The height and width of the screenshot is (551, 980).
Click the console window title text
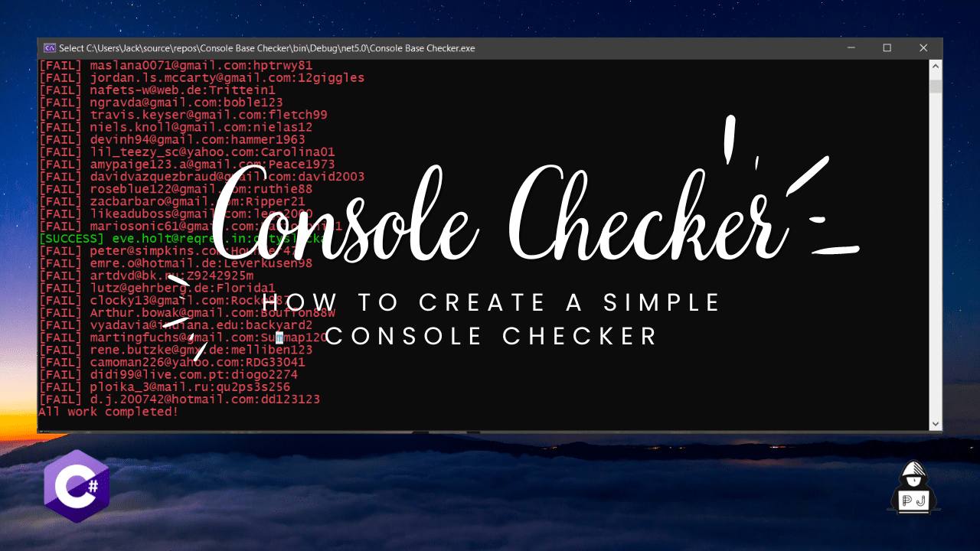click(266, 48)
